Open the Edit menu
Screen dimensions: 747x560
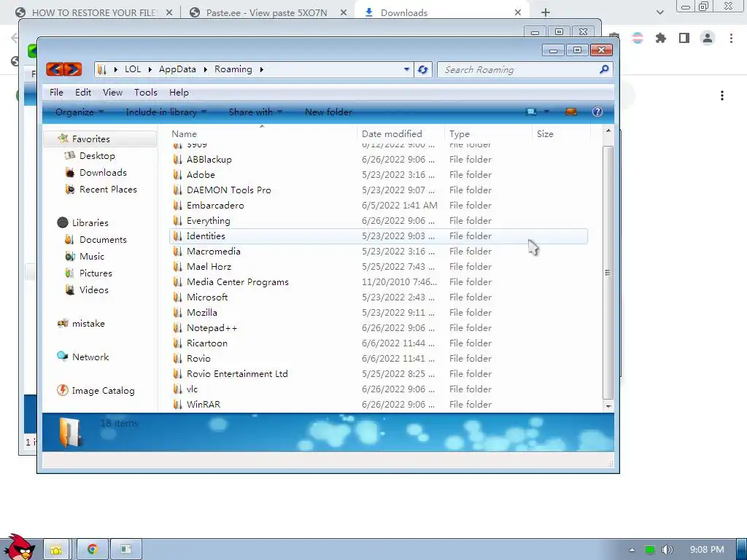coord(83,93)
